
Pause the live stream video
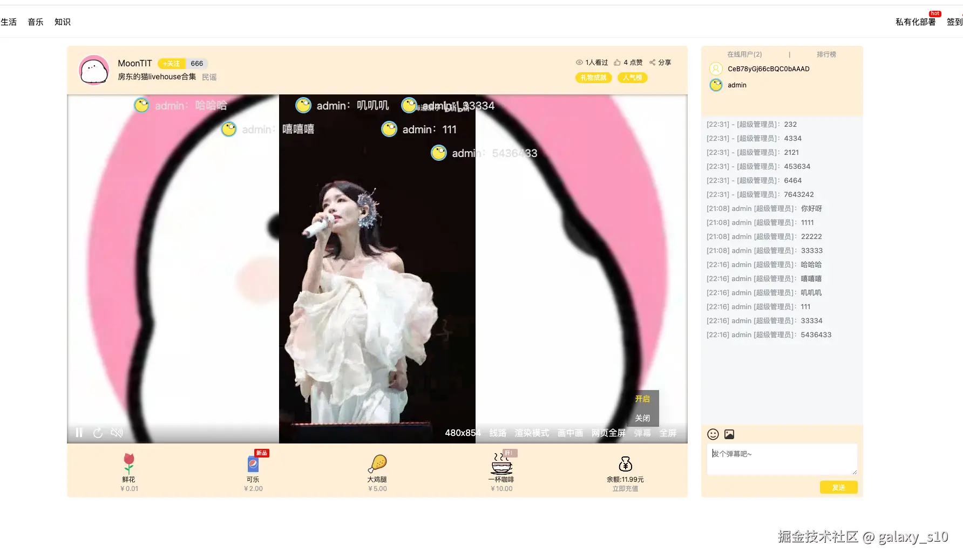tap(79, 433)
